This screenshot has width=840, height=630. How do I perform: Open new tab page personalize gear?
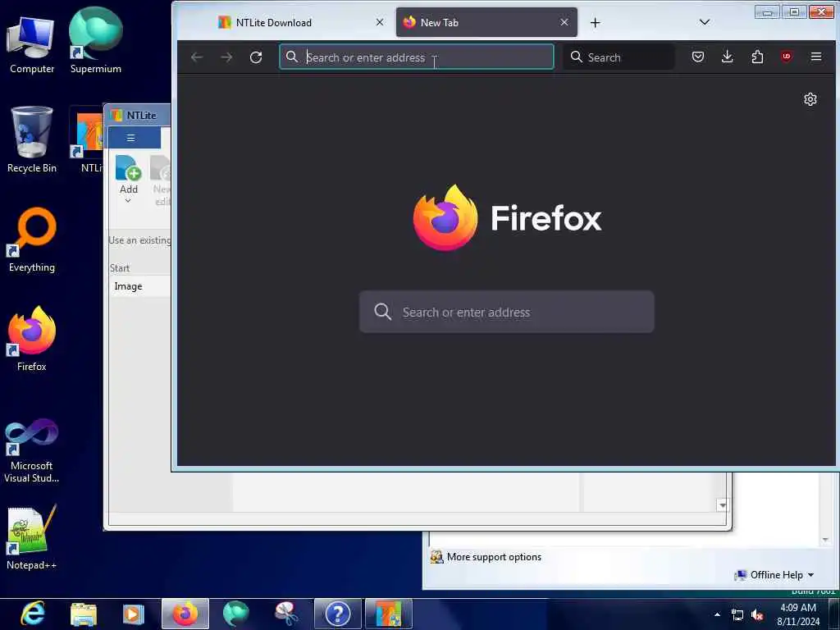(810, 99)
